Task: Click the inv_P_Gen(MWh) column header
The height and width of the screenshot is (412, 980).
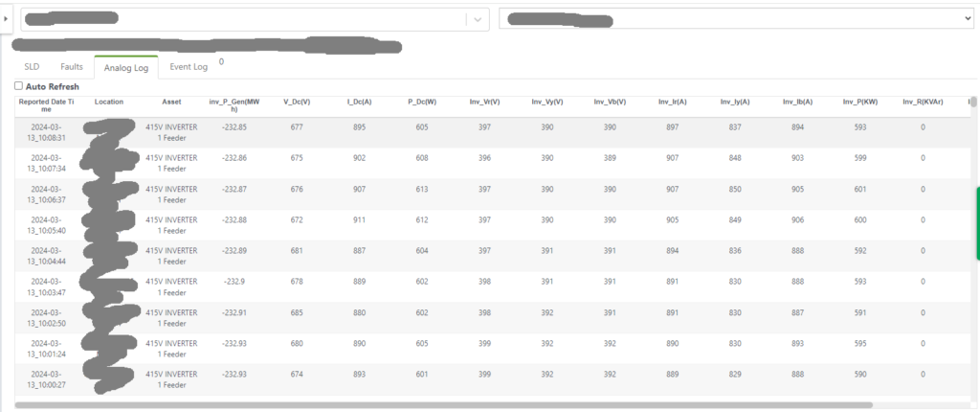Action: coord(234,105)
